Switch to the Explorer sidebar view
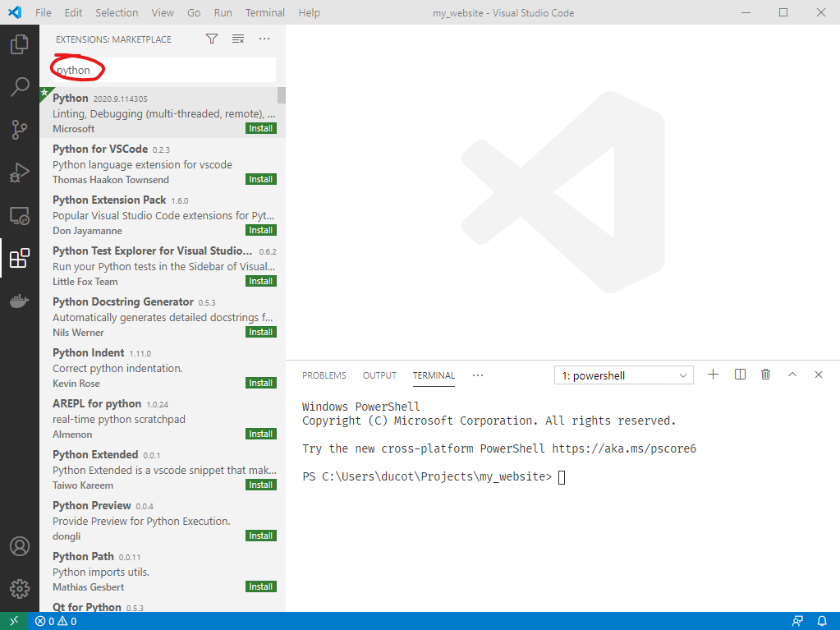Image resolution: width=840 pixels, height=630 pixels. tap(20, 44)
